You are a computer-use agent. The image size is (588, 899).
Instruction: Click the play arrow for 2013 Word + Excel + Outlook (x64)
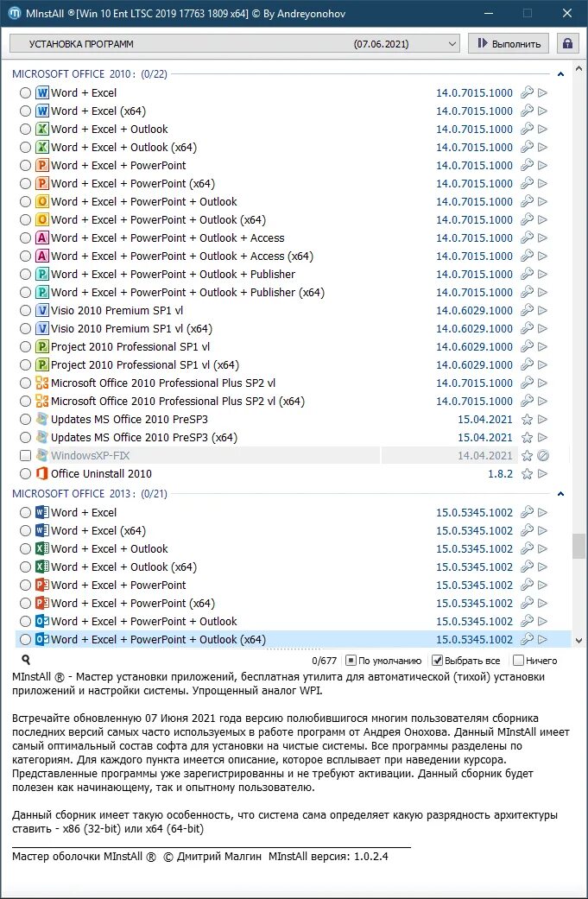(543, 567)
